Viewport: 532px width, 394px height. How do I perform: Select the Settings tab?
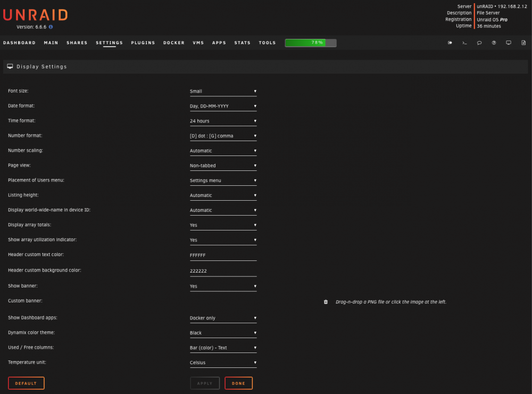109,43
